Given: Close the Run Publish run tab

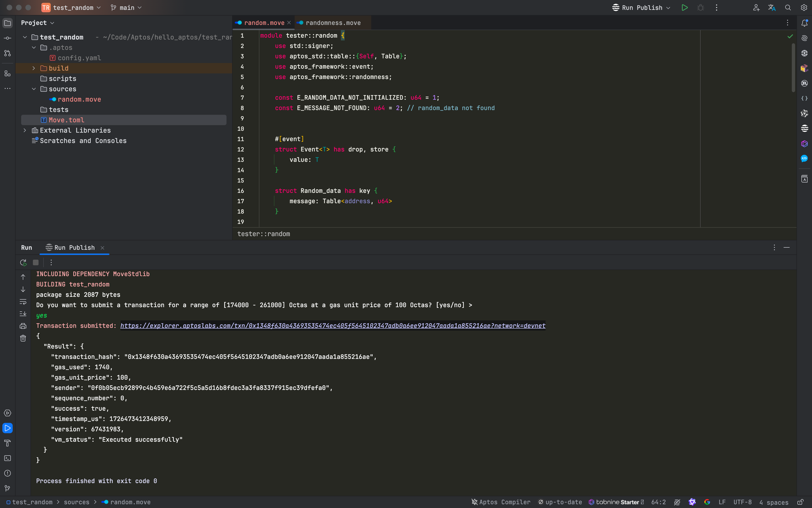Looking at the screenshot, I should (102, 248).
